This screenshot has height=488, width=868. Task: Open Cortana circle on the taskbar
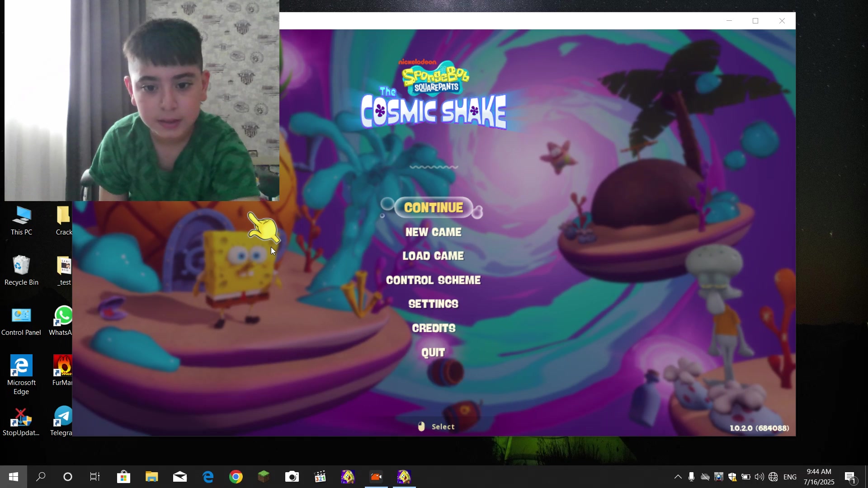(68, 477)
